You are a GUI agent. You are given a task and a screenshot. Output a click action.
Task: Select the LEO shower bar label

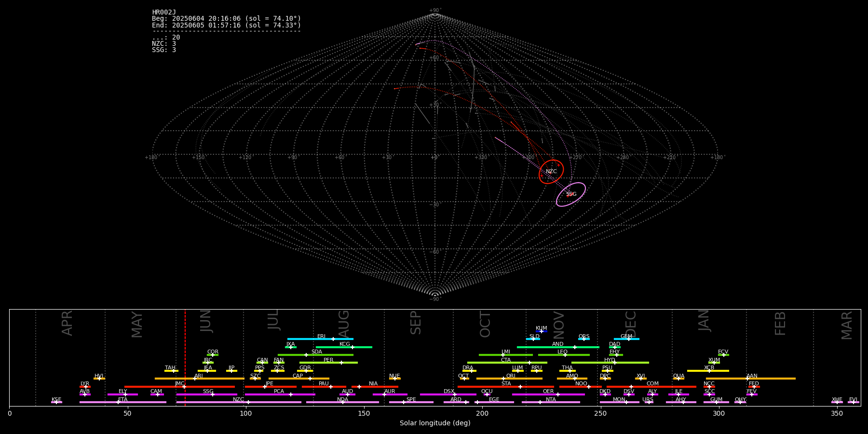tap(562, 352)
